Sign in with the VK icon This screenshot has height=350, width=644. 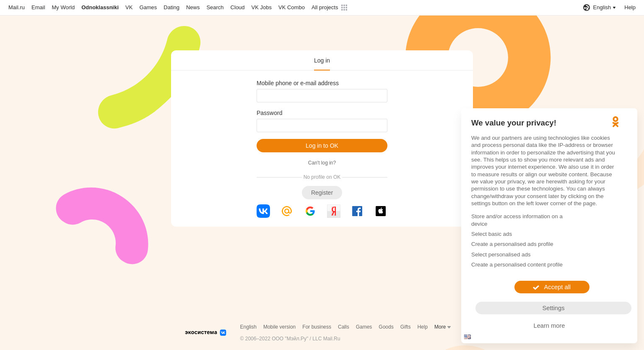pos(263,211)
